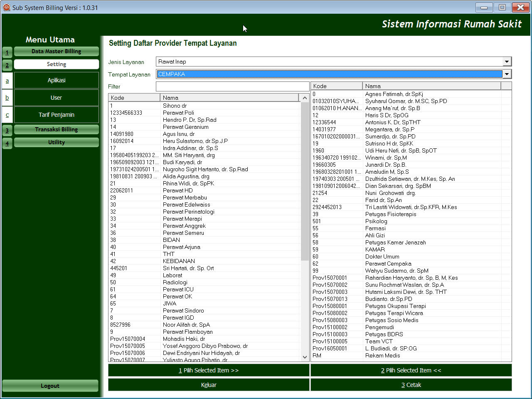Expand the Jenis Layanan dropdown arrow
The height and width of the screenshot is (399, 532).
(x=507, y=62)
